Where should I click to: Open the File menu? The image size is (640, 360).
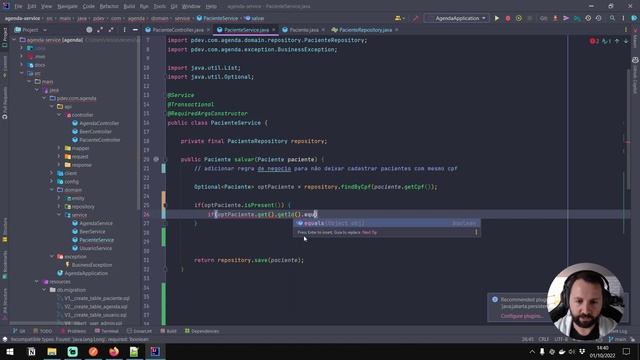pyautogui.click(x=18, y=6)
